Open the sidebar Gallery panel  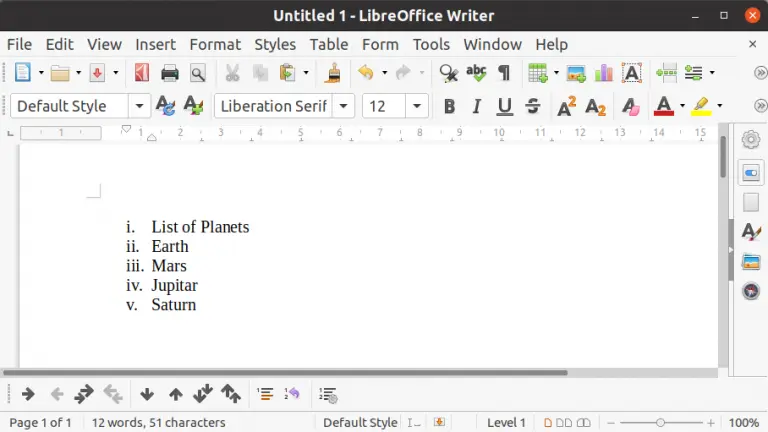(x=751, y=262)
